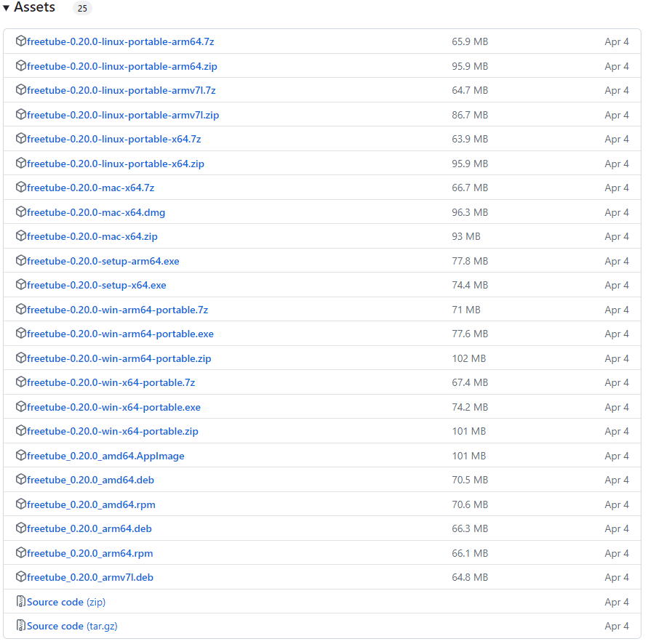Click the 71 MB size value
648x644 pixels.
point(466,310)
